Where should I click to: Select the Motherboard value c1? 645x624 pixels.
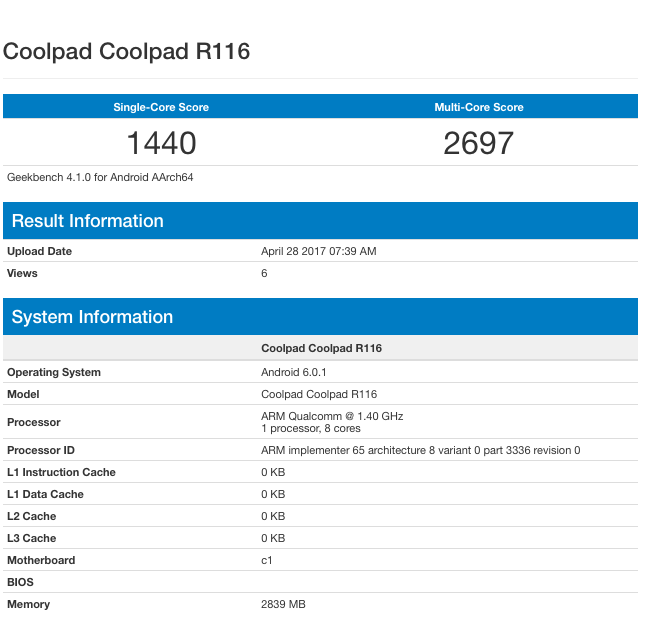[267, 560]
